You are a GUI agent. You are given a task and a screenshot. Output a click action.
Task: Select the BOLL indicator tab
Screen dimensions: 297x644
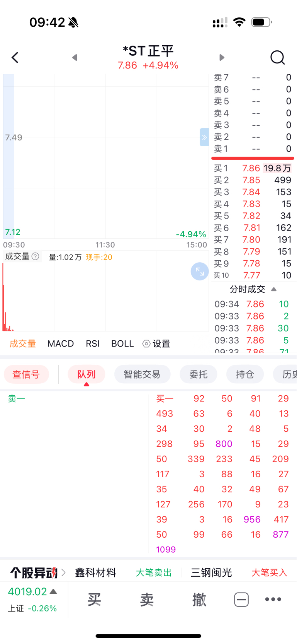click(122, 344)
